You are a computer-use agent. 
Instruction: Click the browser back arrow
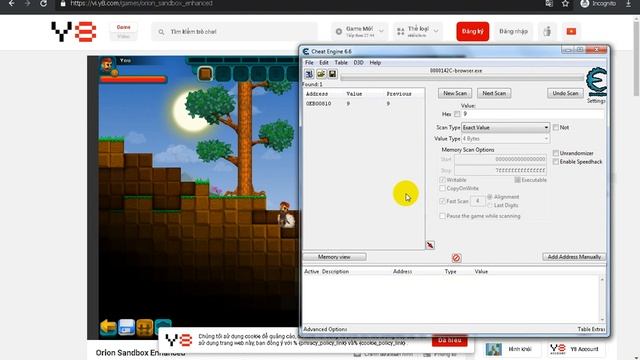pyautogui.click(x=11, y=4)
